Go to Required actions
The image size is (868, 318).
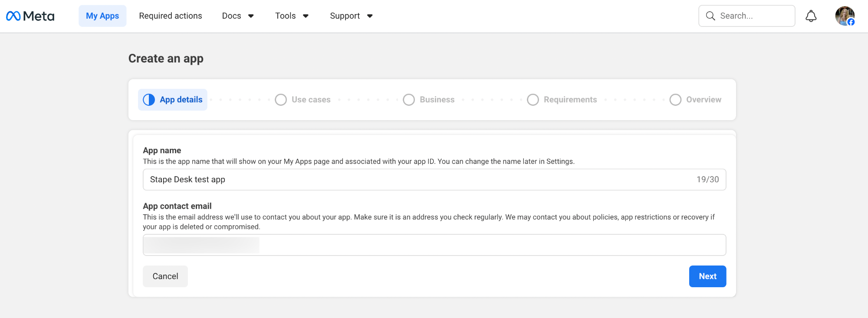coord(171,16)
